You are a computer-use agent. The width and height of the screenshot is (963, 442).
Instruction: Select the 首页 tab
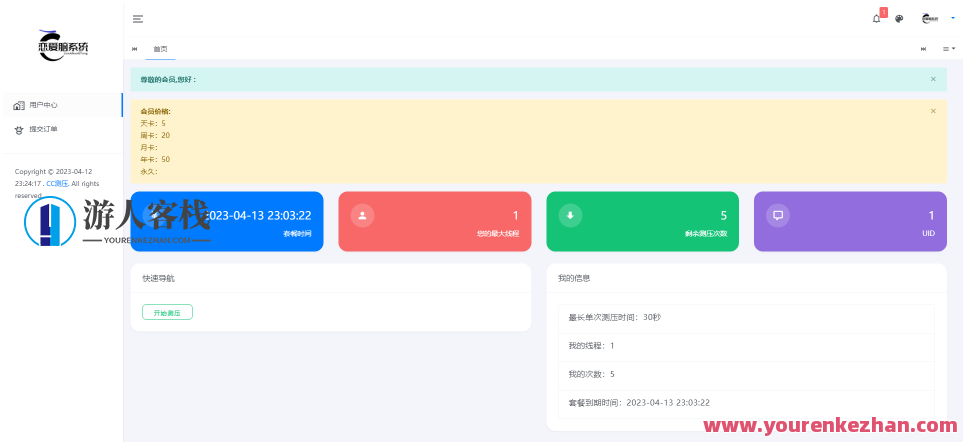click(x=160, y=49)
